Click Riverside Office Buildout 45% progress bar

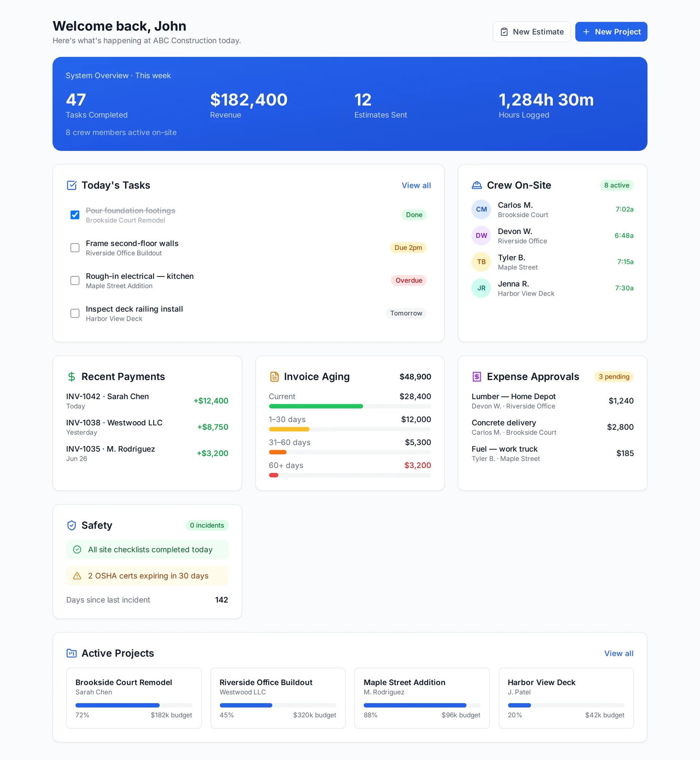(278, 705)
